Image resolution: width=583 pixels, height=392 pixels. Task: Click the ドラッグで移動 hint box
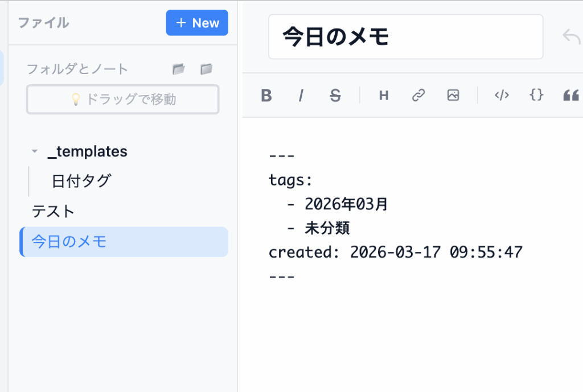pos(123,100)
